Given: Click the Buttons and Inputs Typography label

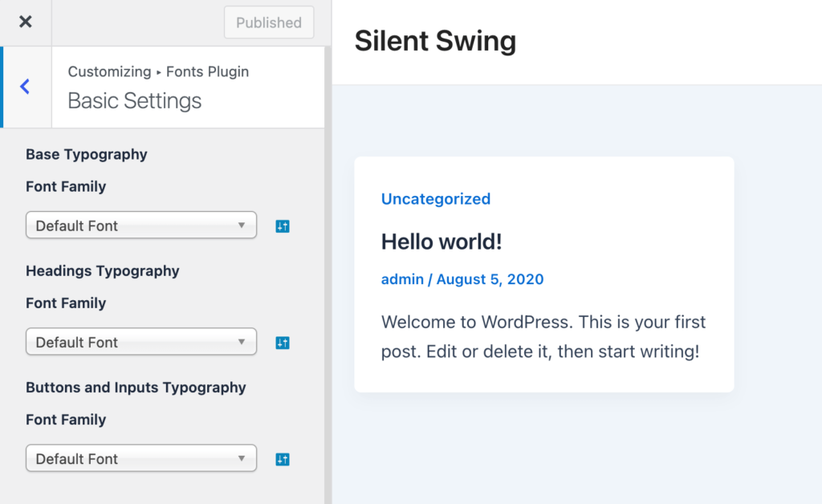Looking at the screenshot, I should point(136,387).
